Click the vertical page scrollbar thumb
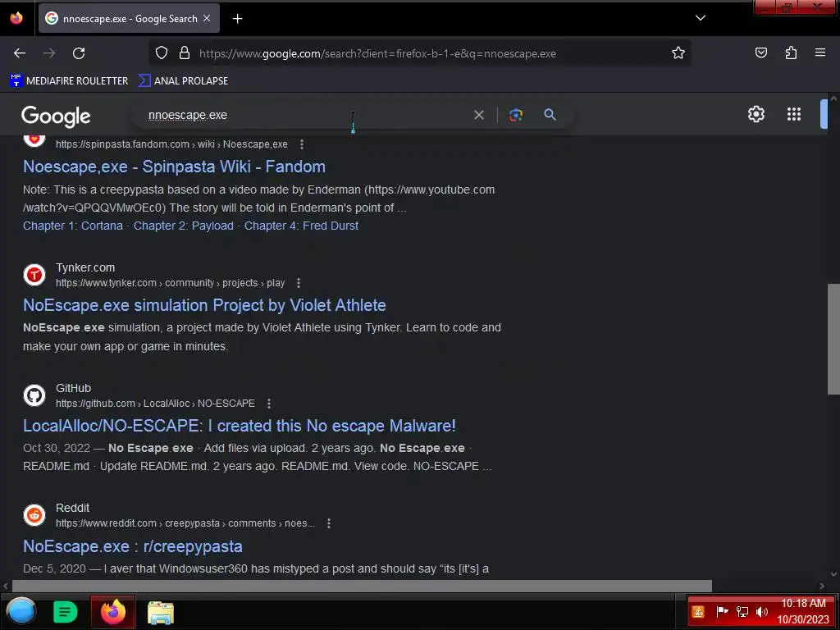The width and height of the screenshot is (840, 630). [833, 339]
